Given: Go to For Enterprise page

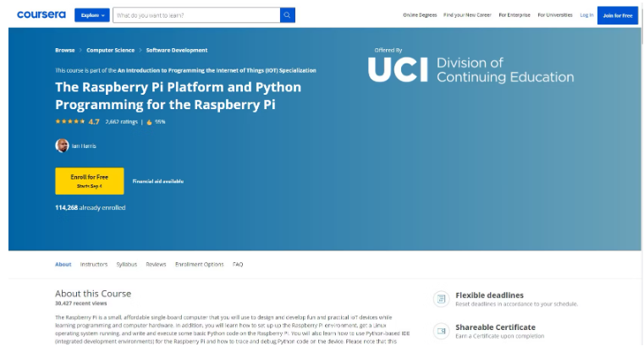Looking at the screenshot, I should (x=515, y=14).
